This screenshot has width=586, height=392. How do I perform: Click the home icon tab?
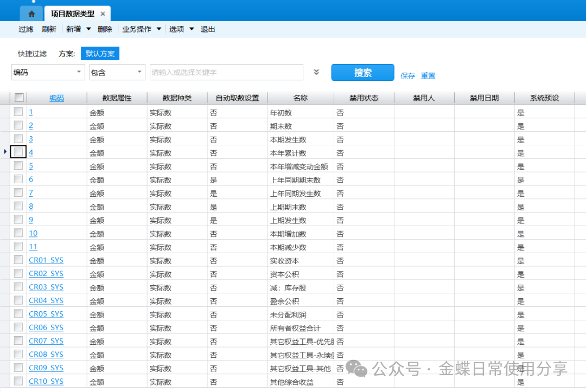pos(31,14)
